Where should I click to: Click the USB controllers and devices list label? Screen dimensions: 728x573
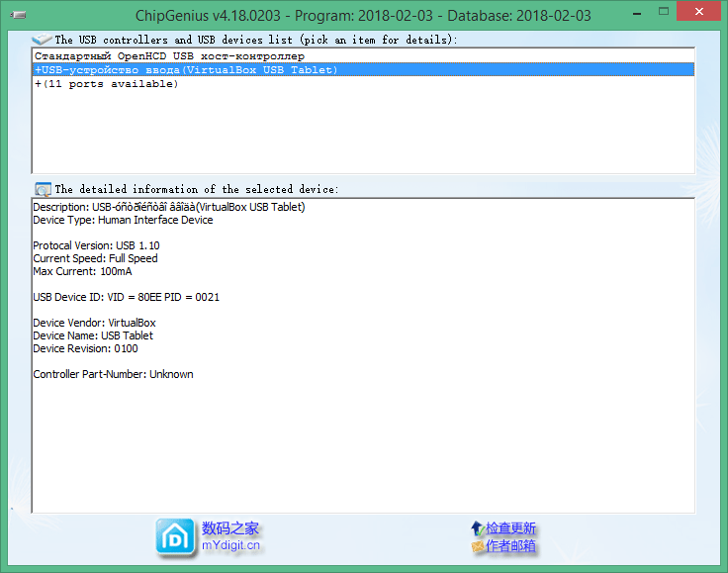click(256, 40)
